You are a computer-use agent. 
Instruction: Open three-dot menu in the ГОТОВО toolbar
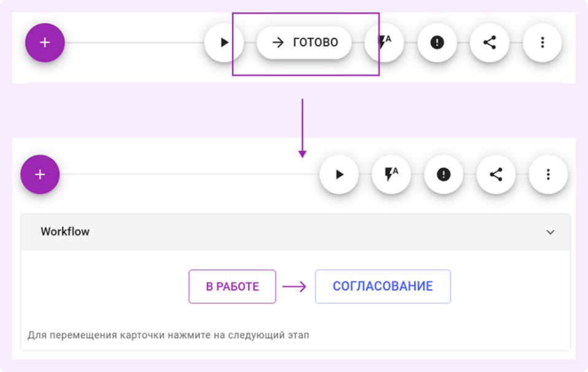pyautogui.click(x=542, y=42)
